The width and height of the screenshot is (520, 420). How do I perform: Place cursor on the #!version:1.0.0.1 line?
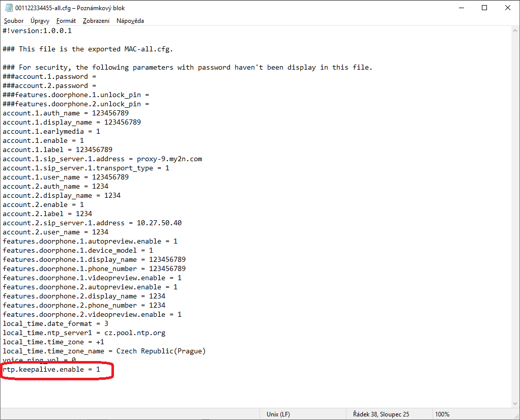[37, 31]
